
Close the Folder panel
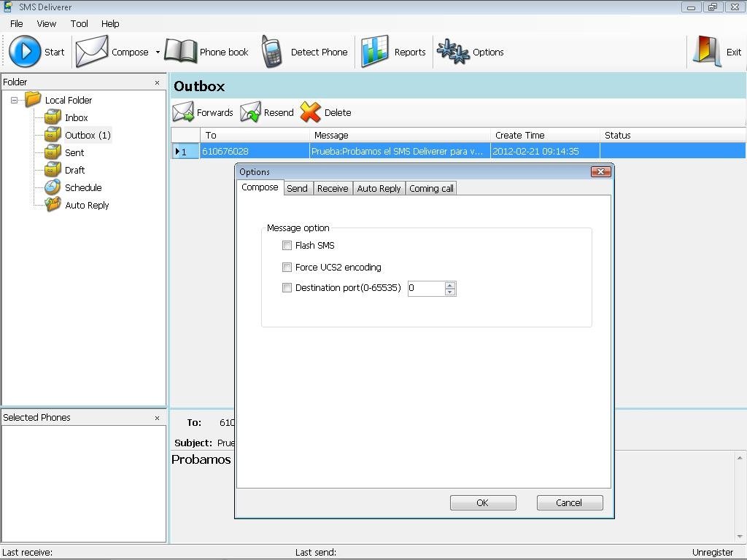[x=158, y=83]
